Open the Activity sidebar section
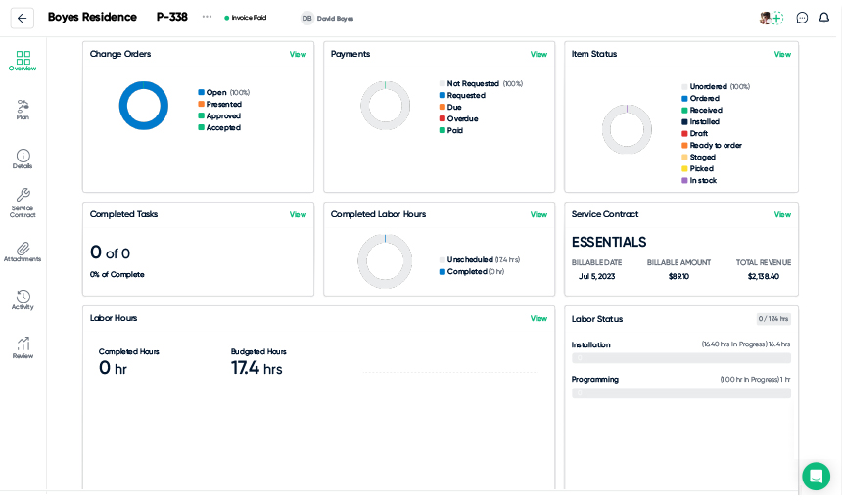The width and height of the screenshot is (842, 504). pyautogui.click(x=23, y=300)
